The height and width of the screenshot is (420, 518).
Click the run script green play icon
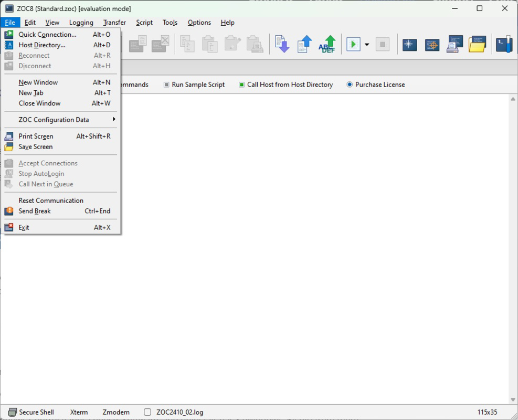[353, 44]
